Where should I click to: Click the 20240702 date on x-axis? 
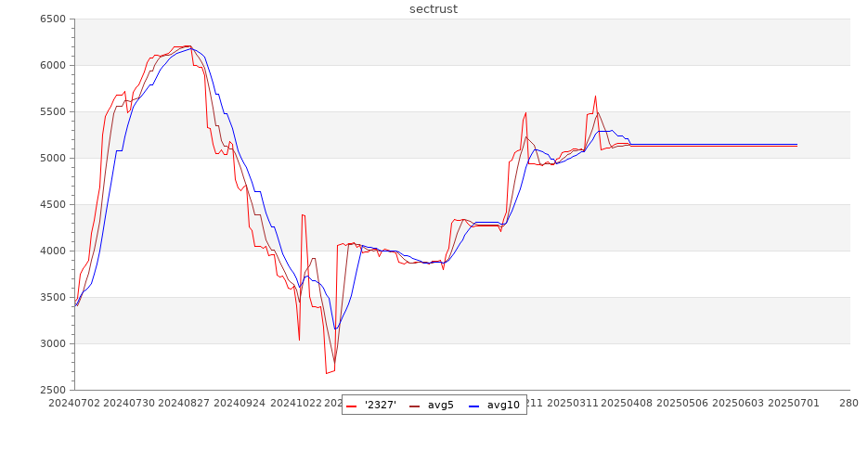[x=74, y=404]
